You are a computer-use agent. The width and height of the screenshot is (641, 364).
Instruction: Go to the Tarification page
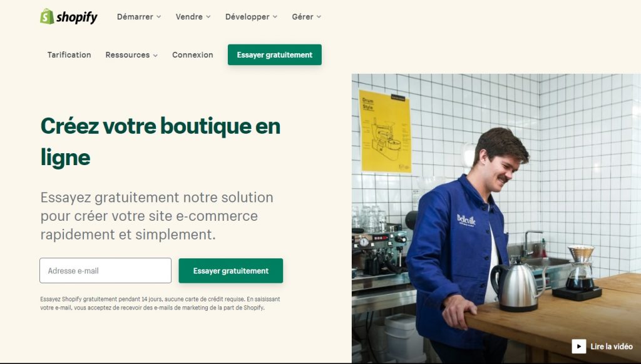(x=69, y=55)
